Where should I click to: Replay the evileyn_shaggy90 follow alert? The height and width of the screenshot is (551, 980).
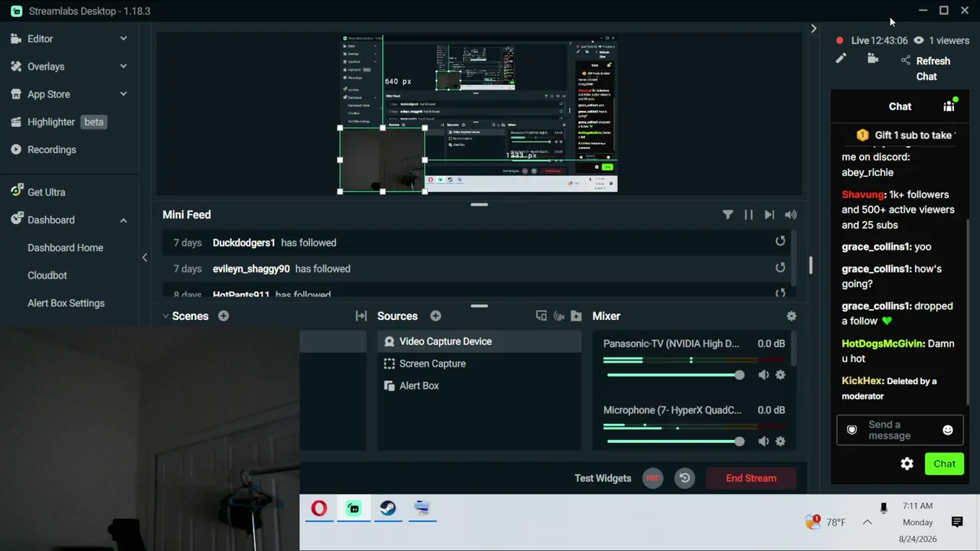click(x=780, y=268)
